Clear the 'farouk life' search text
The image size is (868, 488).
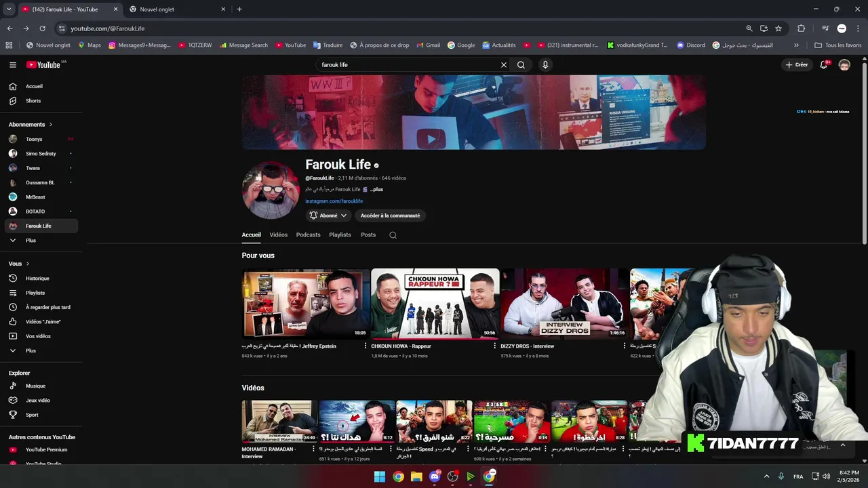[x=504, y=65]
